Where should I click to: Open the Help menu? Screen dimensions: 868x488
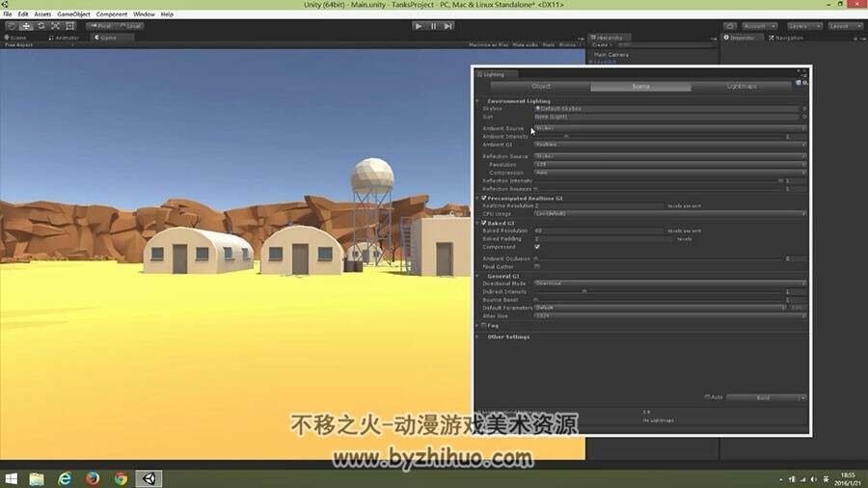click(x=167, y=14)
